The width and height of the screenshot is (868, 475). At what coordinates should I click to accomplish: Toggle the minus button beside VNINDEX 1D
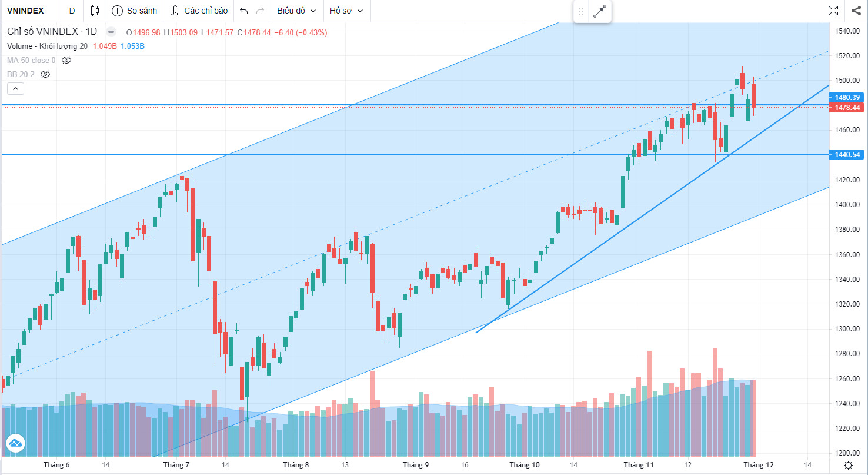click(111, 32)
